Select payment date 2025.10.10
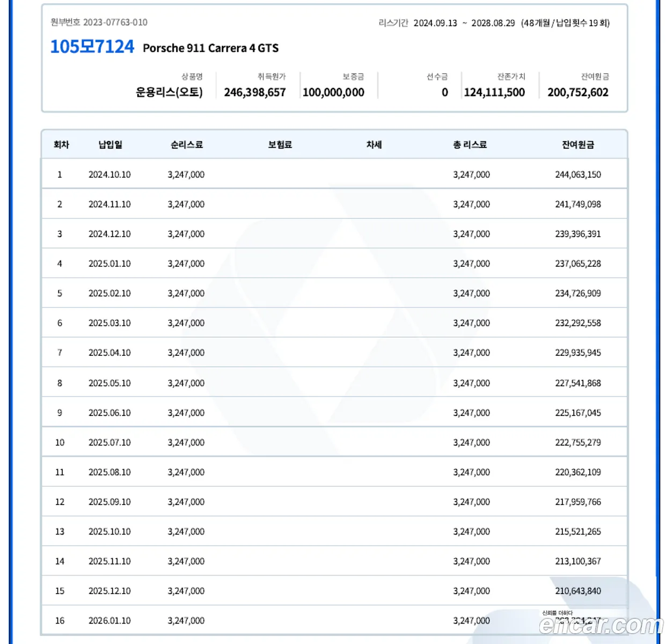Screen dimensions: 666x644 109,532
